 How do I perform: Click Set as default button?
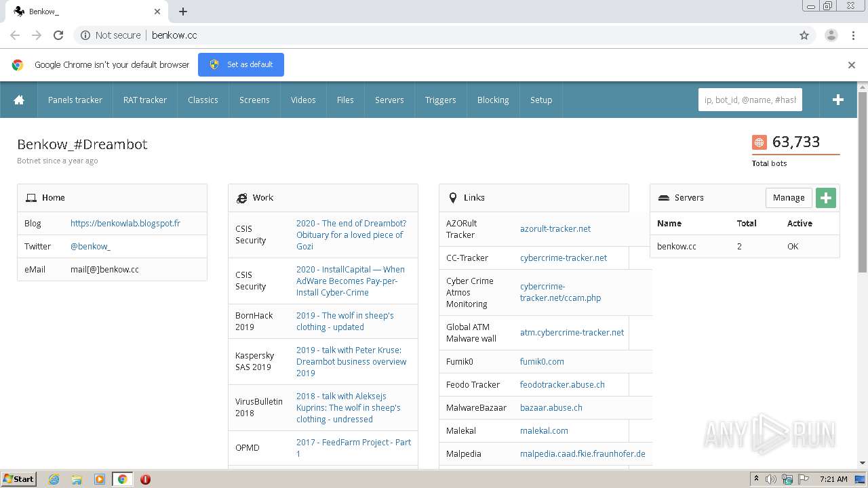pyautogui.click(x=241, y=64)
